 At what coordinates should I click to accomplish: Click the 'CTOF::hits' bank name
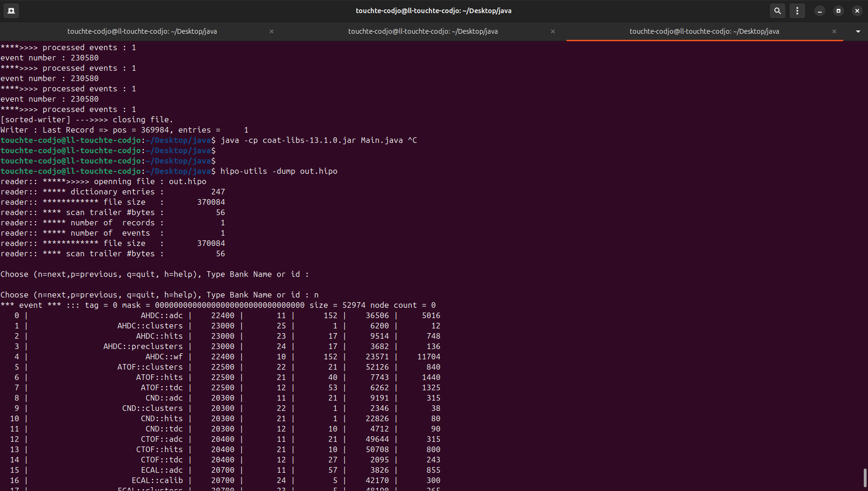[160, 449]
